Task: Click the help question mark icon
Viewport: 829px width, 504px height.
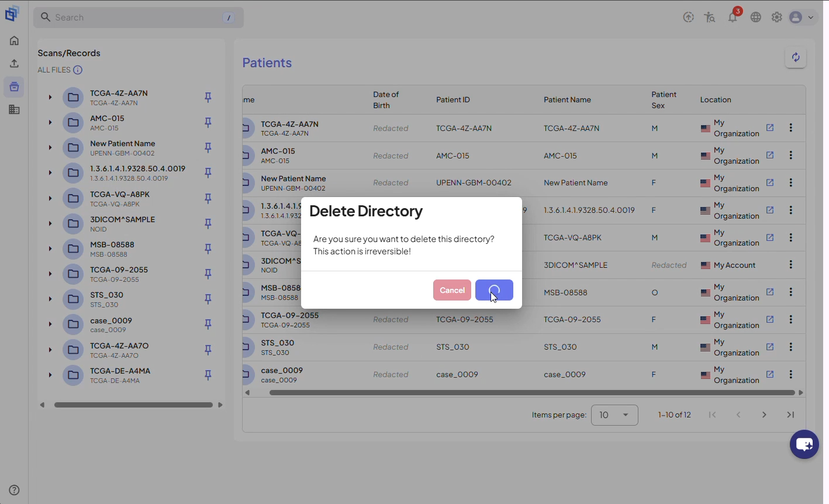Action: click(x=14, y=491)
